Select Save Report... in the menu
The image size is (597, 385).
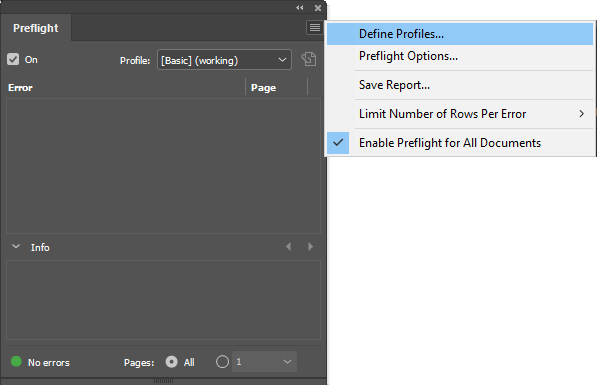(460, 85)
